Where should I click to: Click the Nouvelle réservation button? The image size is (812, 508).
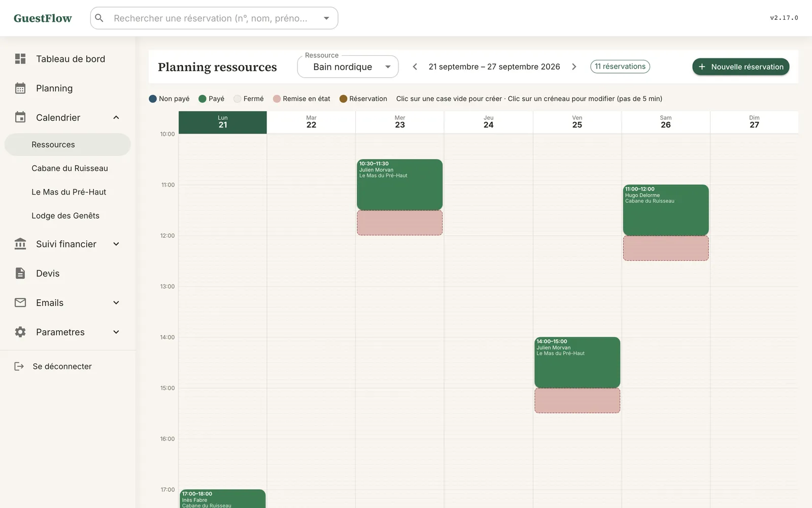click(x=740, y=67)
